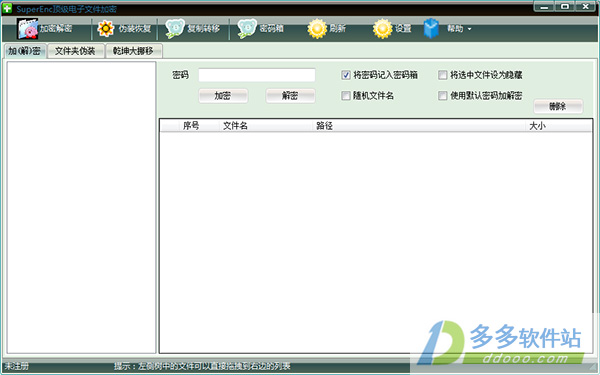Image resolution: width=600 pixels, height=375 pixels.
Task: Switch to the 乾坤大挪移 tab
Action: (x=133, y=51)
